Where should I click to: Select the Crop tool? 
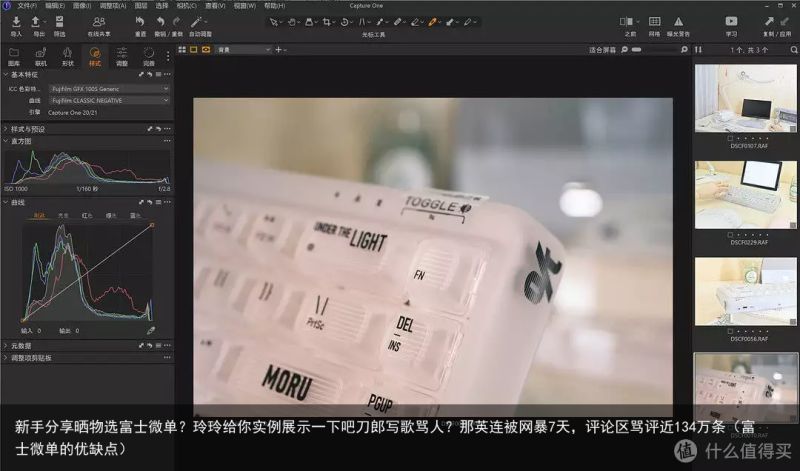tap(327, 22)
